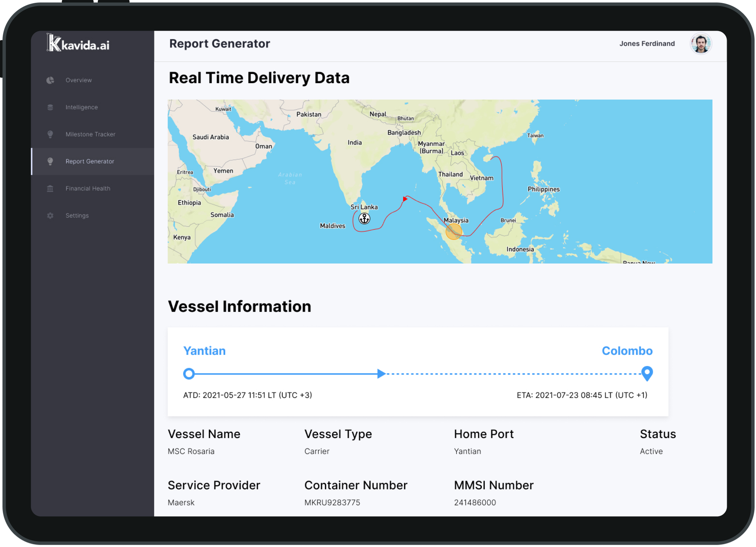Click the route progress arrowhead

coord(382,374)
